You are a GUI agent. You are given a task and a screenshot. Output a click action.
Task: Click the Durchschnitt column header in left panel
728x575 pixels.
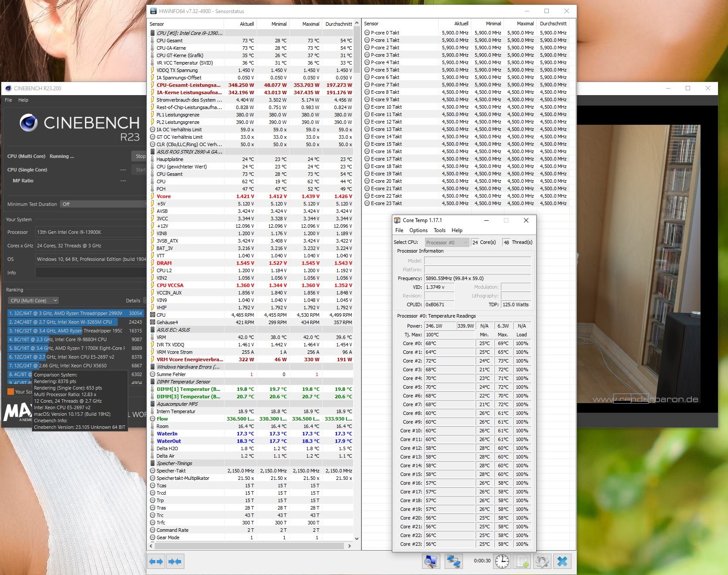pyautogui.click(x=339, y=24)
